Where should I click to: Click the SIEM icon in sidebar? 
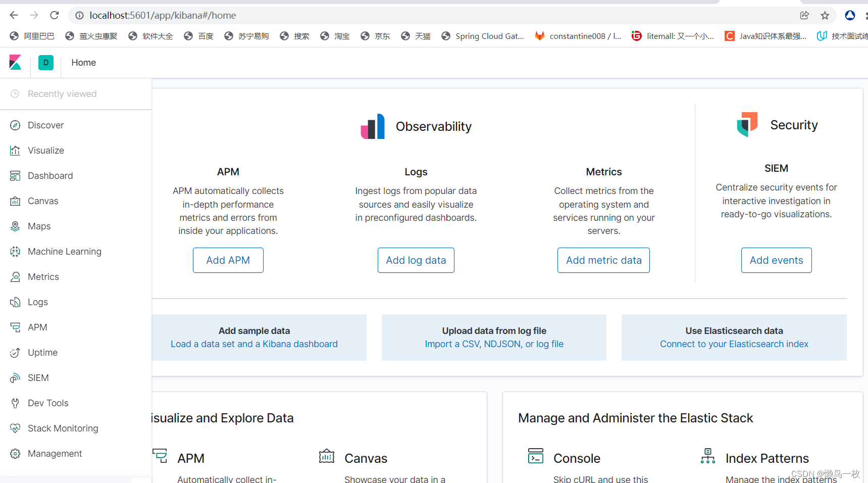tap(15, 378)
